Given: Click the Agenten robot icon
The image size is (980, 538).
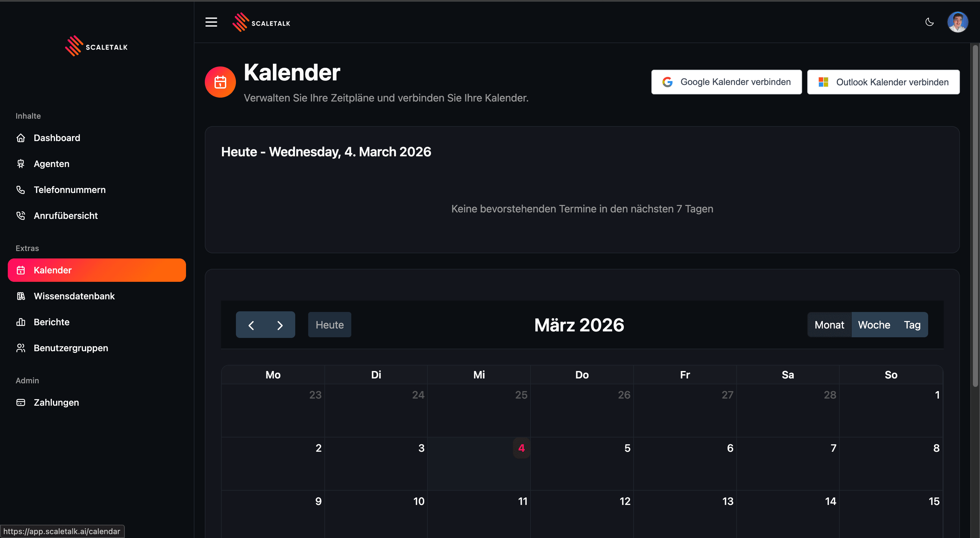Looking at the screenshot, I should (x=21, y=164).
